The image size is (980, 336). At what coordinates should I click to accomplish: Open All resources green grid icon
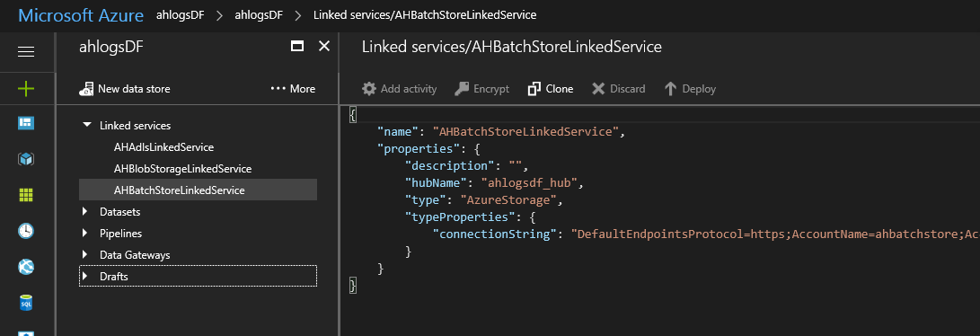tap(26, 195)
